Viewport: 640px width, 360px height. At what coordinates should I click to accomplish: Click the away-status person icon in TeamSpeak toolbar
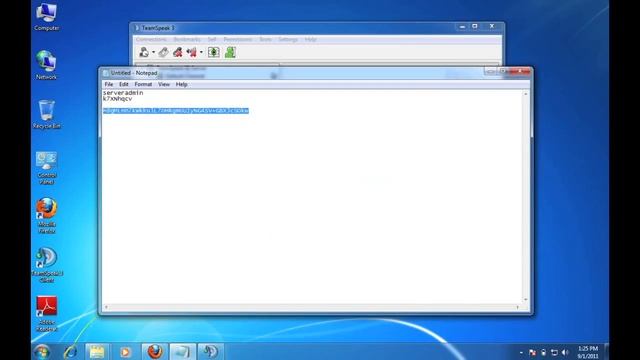point(144,52)
